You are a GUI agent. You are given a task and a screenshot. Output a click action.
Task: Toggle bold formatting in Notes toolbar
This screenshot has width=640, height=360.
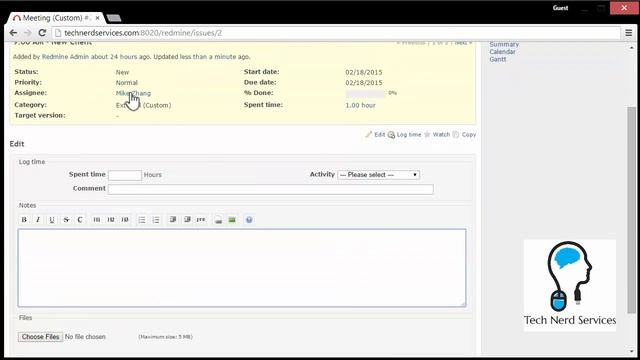tap(24, 220)
